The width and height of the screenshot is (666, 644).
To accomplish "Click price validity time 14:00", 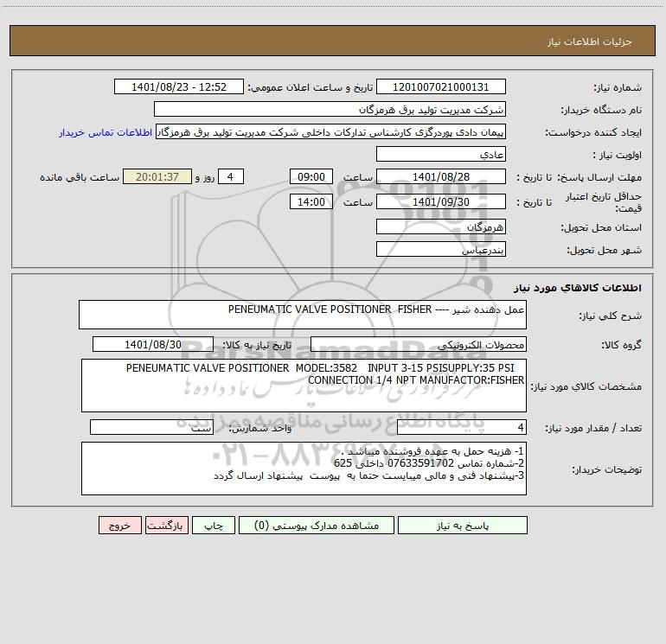I will click(311, 201).
